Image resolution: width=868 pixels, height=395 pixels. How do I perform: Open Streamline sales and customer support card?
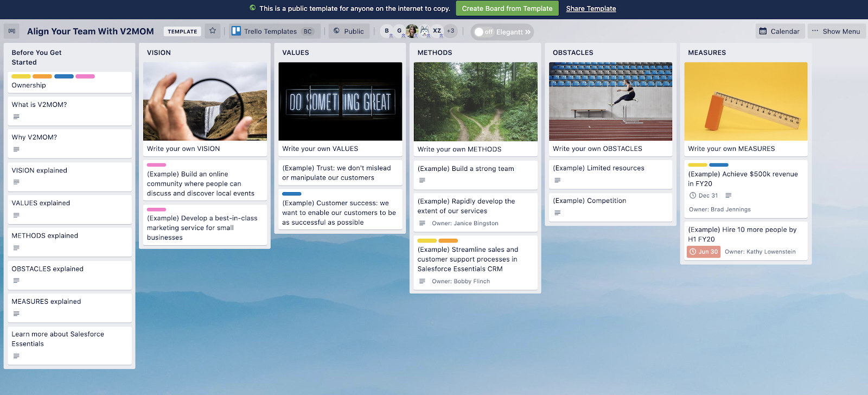click(x=476, y=263)
